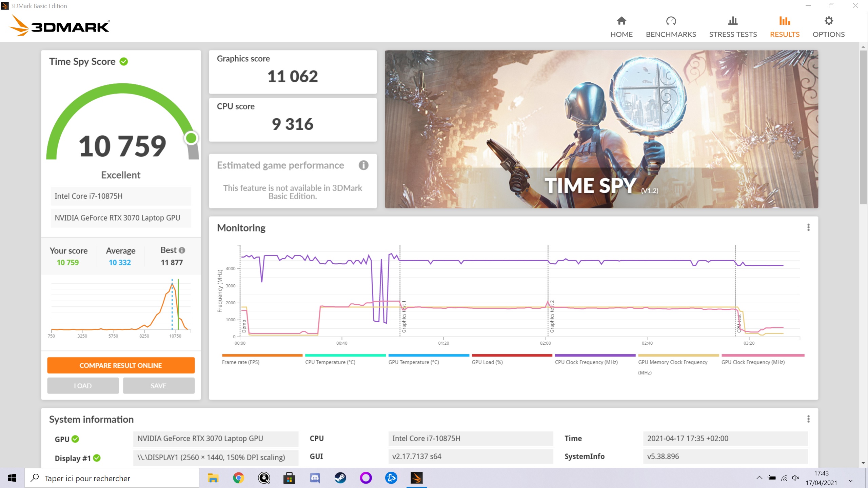This screenshot has height=488, width=868.
Task: Select the BENCHMARKS tab icon
Action: pos(671,21)
